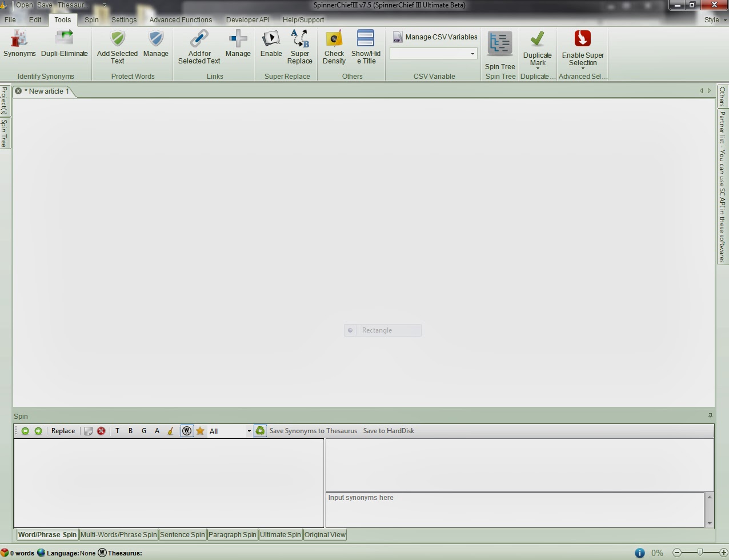Click the word count icon
This screenshot has height=560, width=729.
(x=5, y=553)
